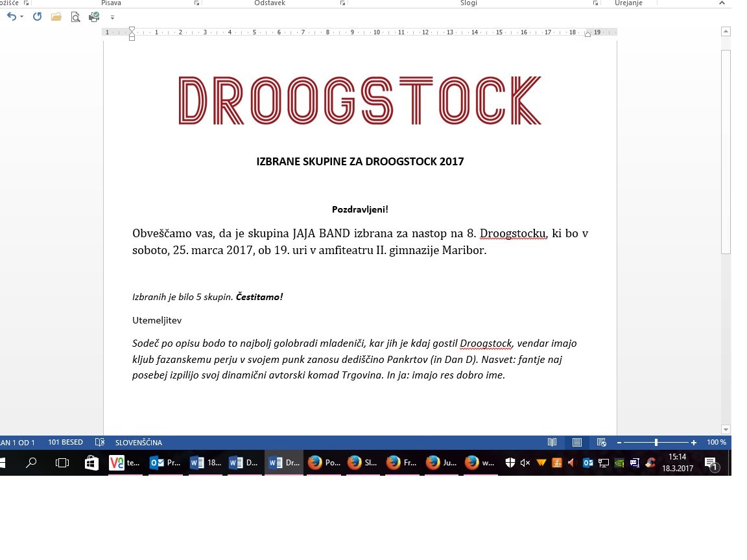Viewport: 747px width, 560px height.
Task: Expand Customize Quick Access Toolbar menu
Action: tap(112, 17)
